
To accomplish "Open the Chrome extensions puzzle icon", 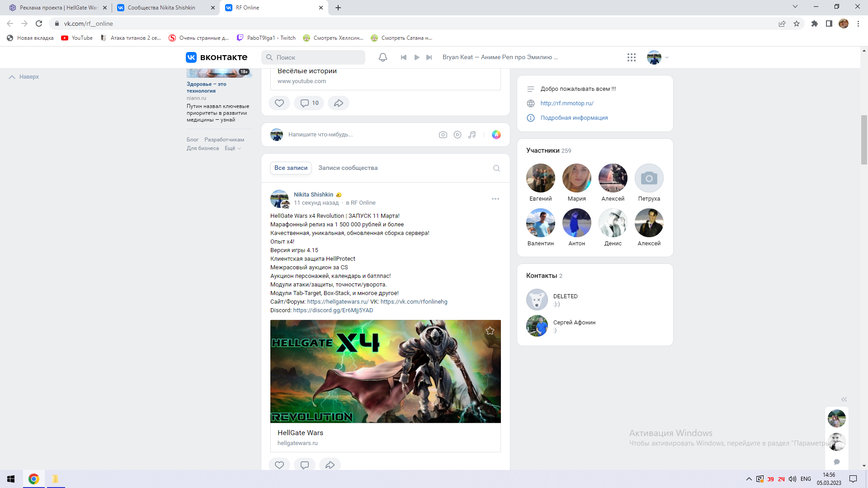I will pyautogui.click(x=815, y=23).
